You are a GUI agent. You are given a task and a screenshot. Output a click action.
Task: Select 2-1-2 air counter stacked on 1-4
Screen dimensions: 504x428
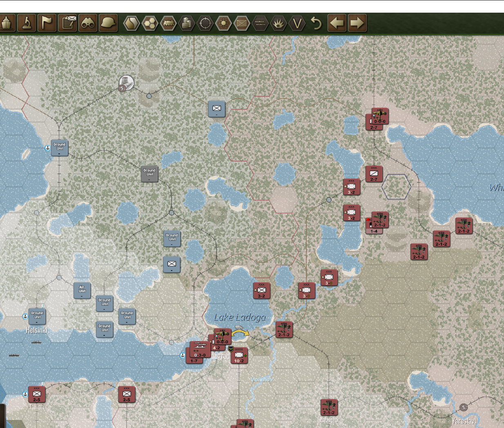[380, 220]
